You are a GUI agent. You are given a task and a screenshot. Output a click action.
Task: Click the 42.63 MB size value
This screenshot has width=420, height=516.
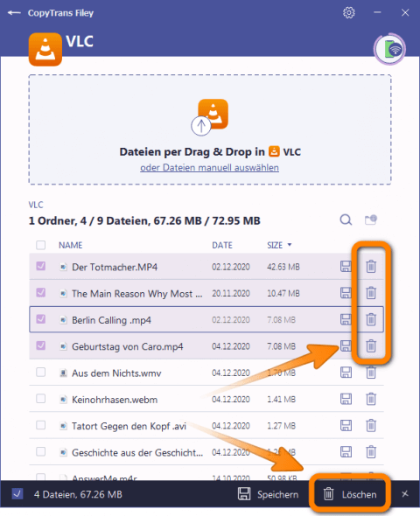(x=283, y=267)
